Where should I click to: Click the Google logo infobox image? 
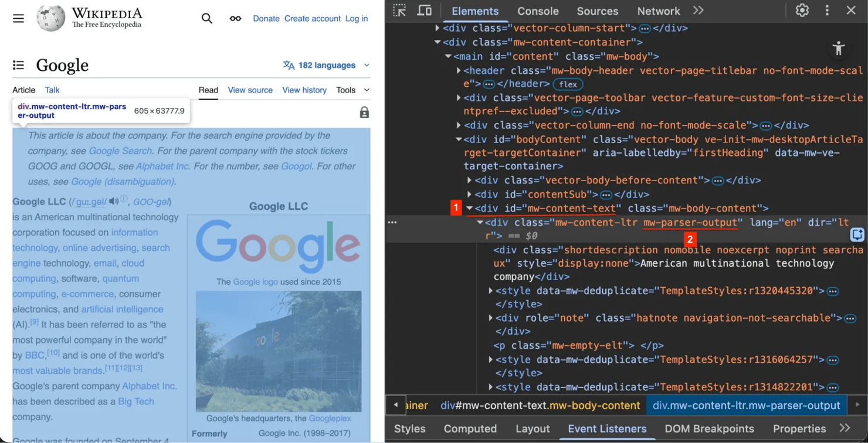click(278, 247)
